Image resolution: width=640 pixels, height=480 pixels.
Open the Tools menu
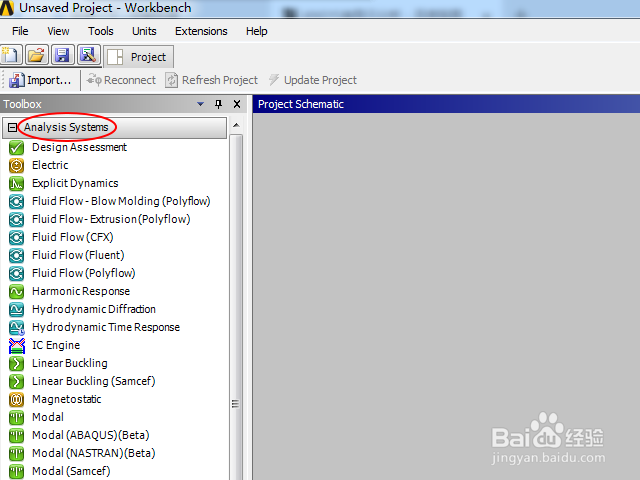click(101, 31)
